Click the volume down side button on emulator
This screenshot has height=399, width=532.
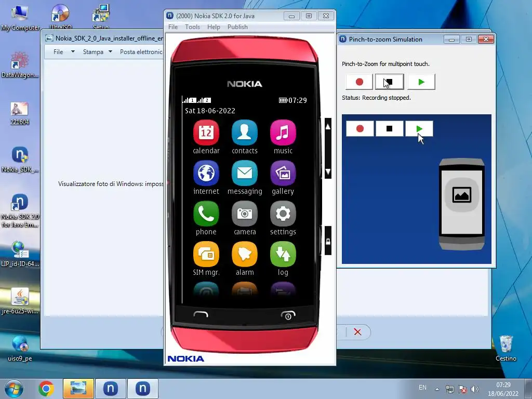[x=328, y=171]
